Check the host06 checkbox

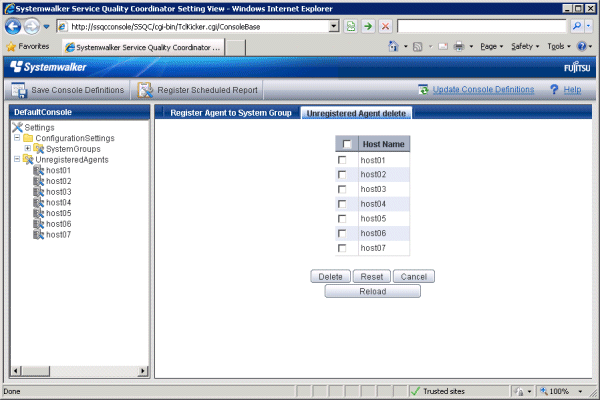342,233
